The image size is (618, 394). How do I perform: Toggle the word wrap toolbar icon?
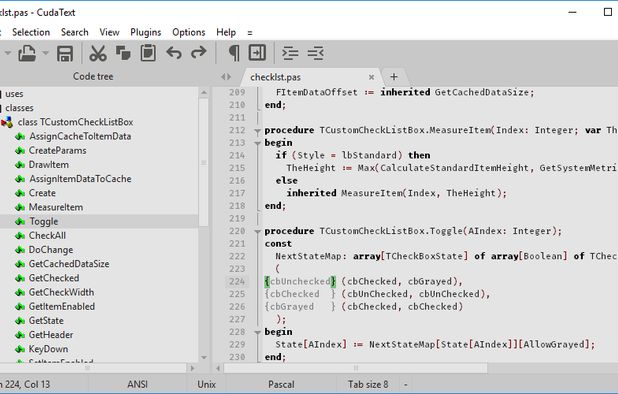coord(257,53)
